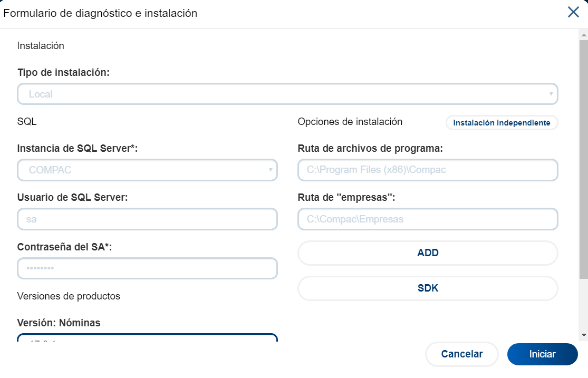Expand the Instancia de SQL Server dropdown
The width and height of the screenshot is (588, 378).
pyautogui.click(x=142, y=170)
